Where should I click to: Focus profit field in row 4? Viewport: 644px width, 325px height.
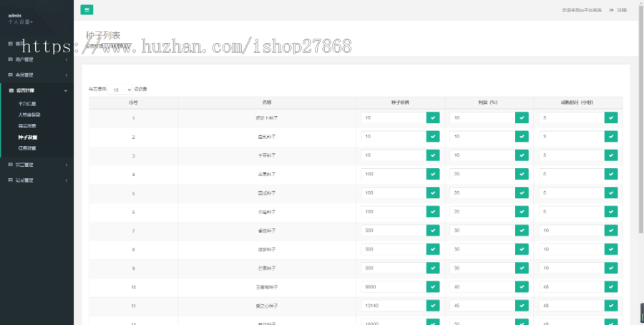482,174
